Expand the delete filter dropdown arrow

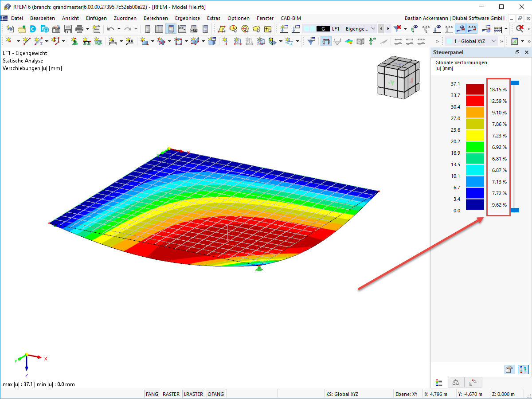(x=405, y=29)
